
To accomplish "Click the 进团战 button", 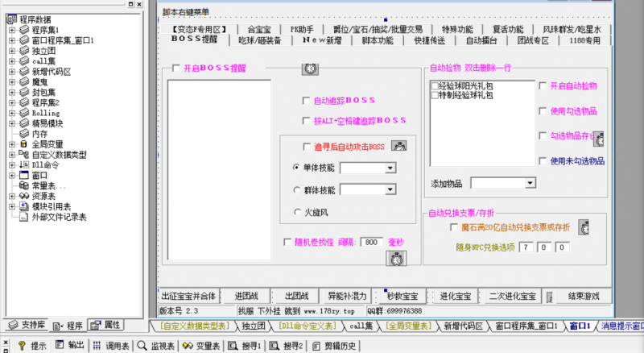I will (246, 296).
